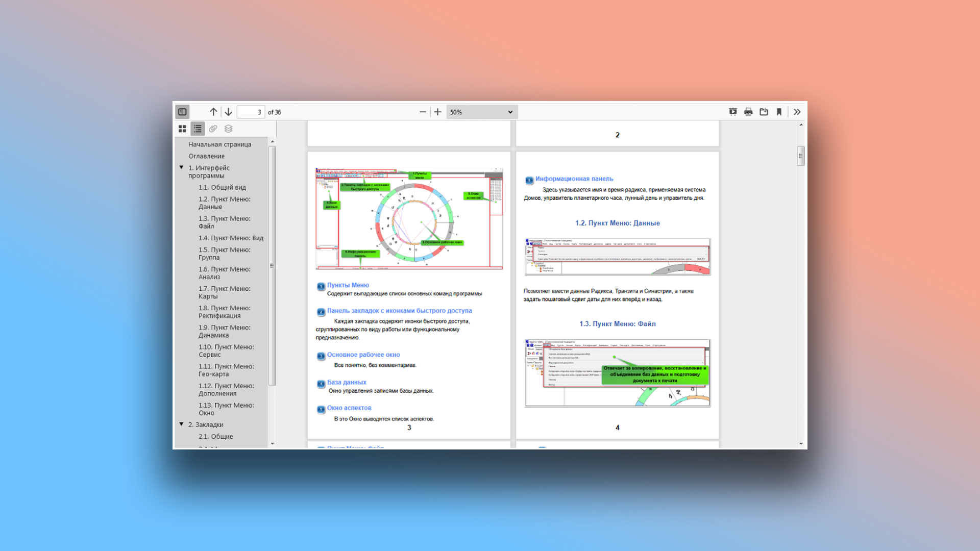Click the current view bookmark icon

click(779, 112)
